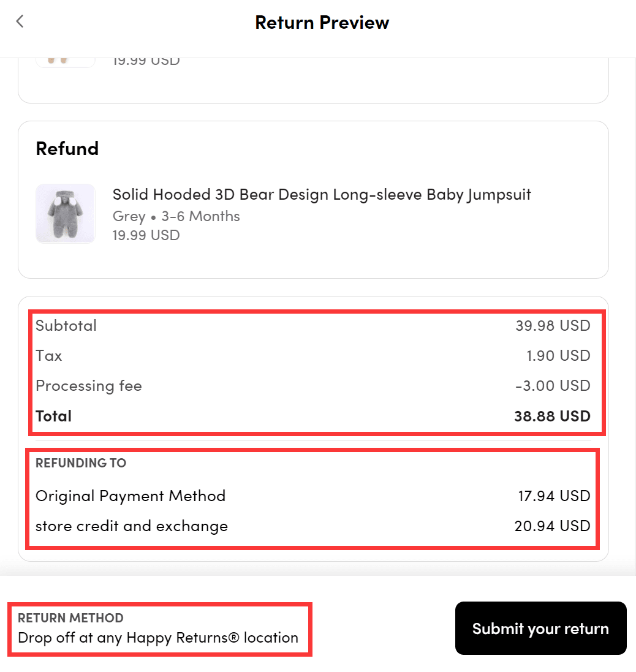Select Original Payment Method refund line
This screenshot has width=636, height=672.
point(313,496)
